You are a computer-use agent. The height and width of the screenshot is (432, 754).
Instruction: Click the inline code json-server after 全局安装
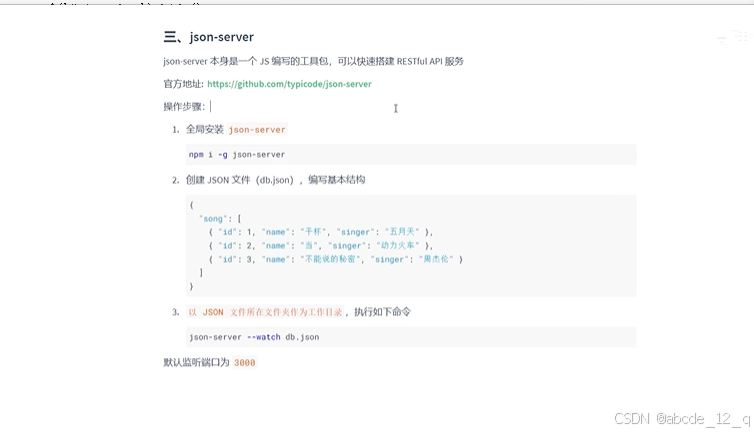pyautogui.click(x=257, y=129)
